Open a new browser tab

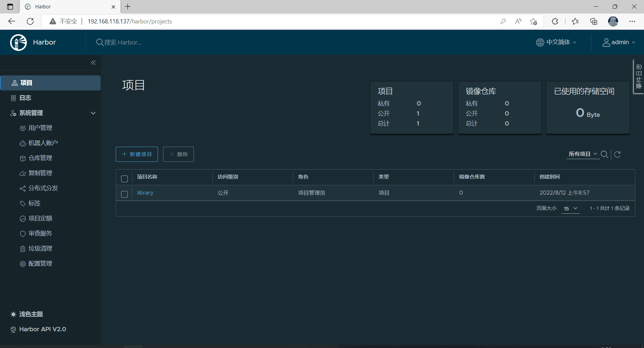tap(128, 6)
